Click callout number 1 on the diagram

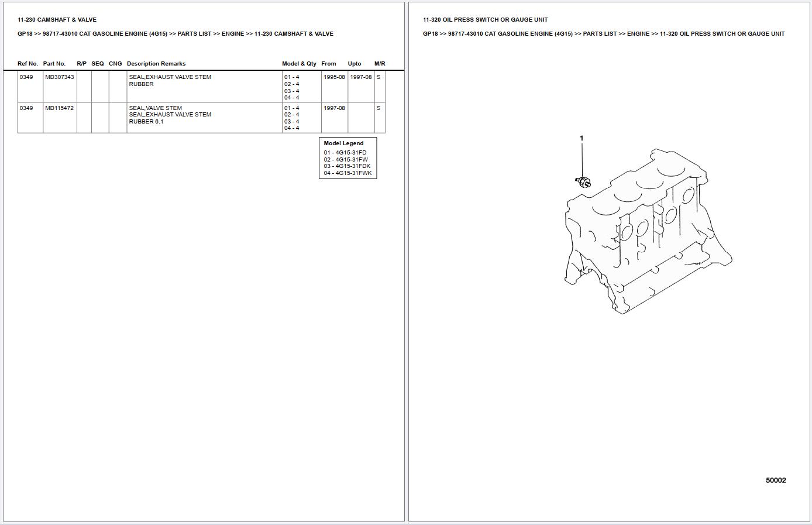click(x=582, y=139)
